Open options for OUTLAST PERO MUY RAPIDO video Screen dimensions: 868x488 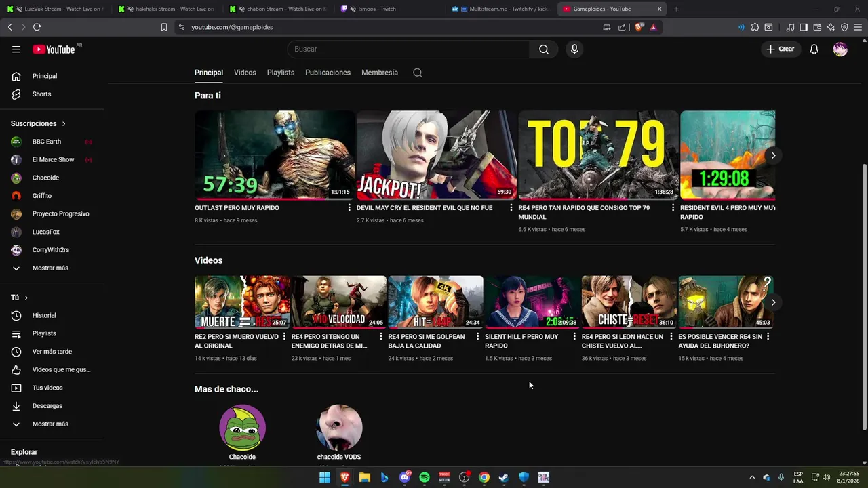coord(349,207)
